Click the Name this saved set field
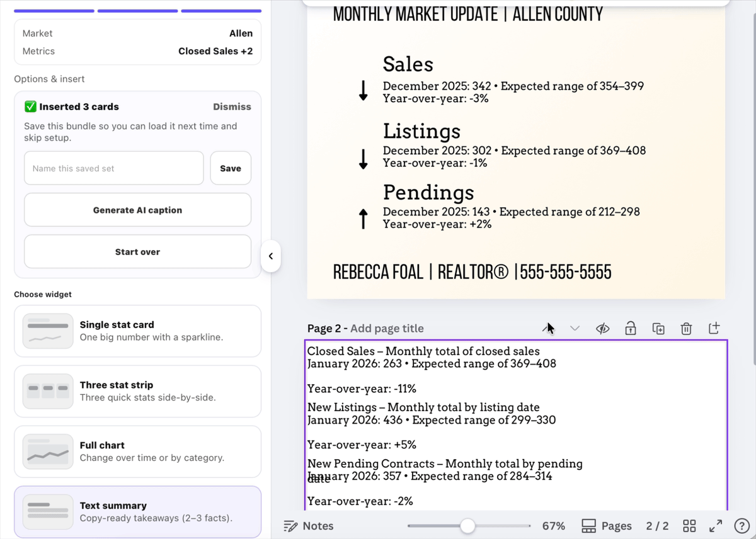The height and width of the screenshot is (539, 756). (113, 167)
